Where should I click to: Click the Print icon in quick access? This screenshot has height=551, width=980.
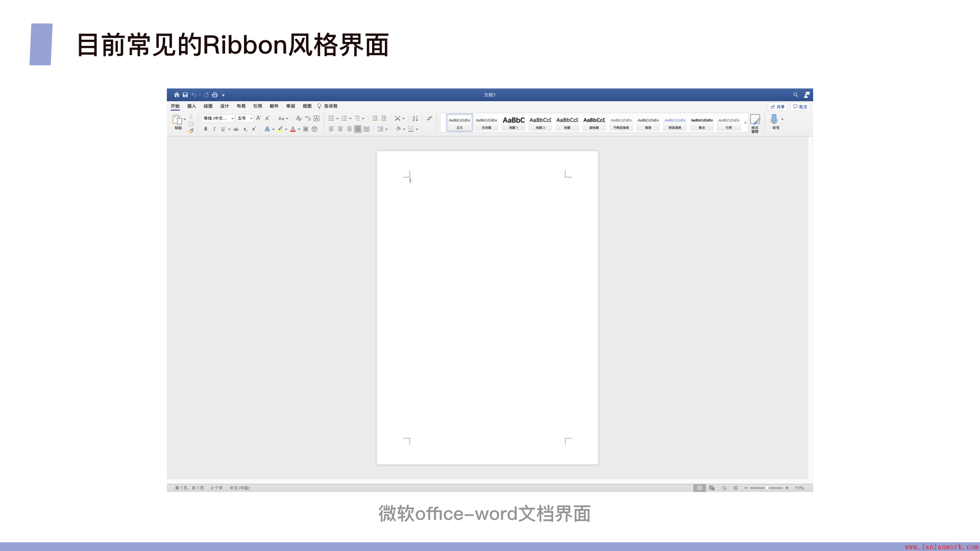click(215, 95)
